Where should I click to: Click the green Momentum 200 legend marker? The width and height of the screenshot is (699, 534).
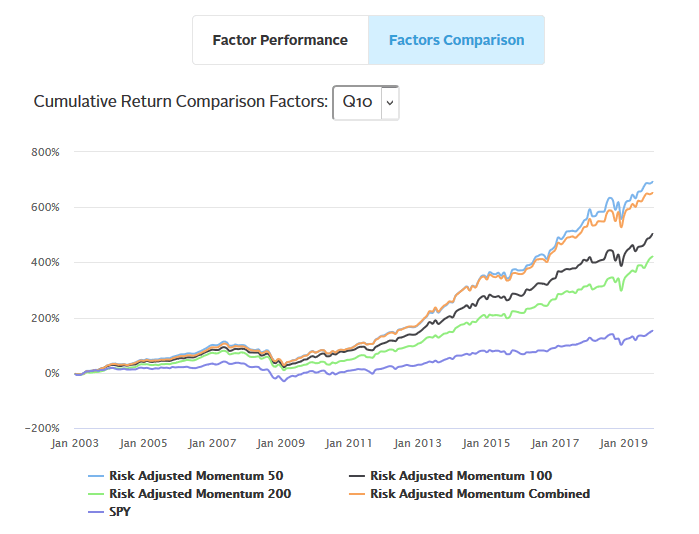[96, 493]
